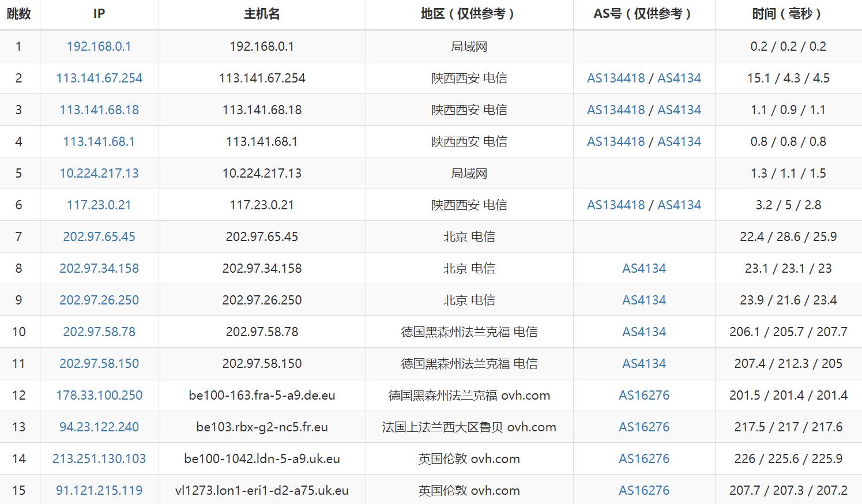Select time value 22.4 / 28.6 / 25.9
862x504 pixels.
click(x=788, y=236)
